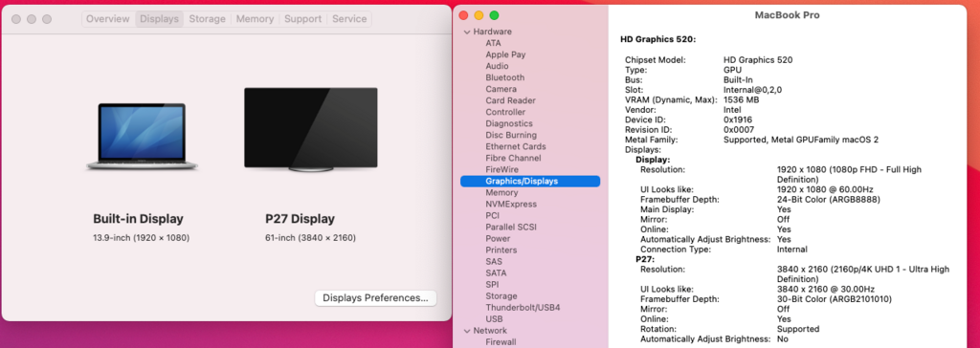980x348 pixels.
Task: Select Memory in System Information sidebar
Action: 501,192
